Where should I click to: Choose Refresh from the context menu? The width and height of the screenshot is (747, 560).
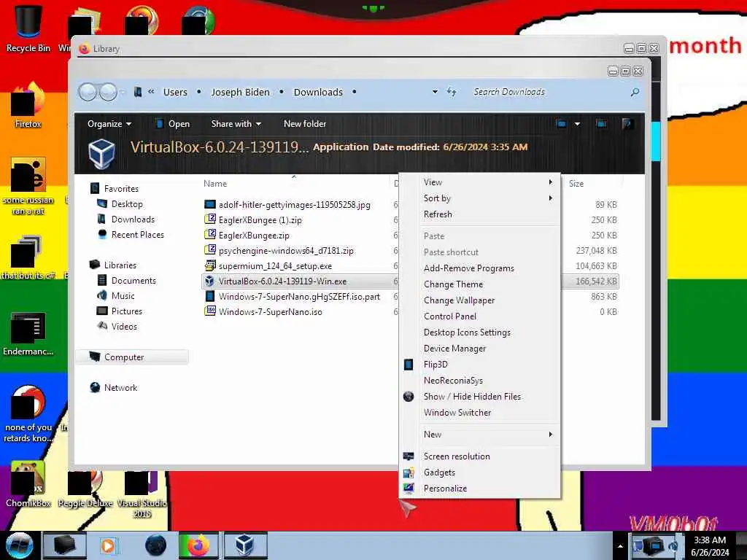pyautogui.click(x=479, y=214)
